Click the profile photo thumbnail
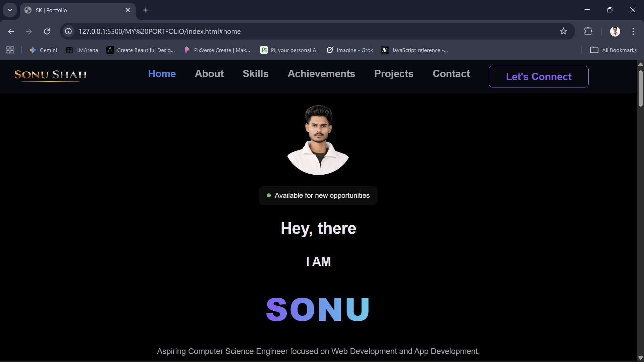Viewport: 644px width, 362px height. pyautogui.click(x=318, y=140)
